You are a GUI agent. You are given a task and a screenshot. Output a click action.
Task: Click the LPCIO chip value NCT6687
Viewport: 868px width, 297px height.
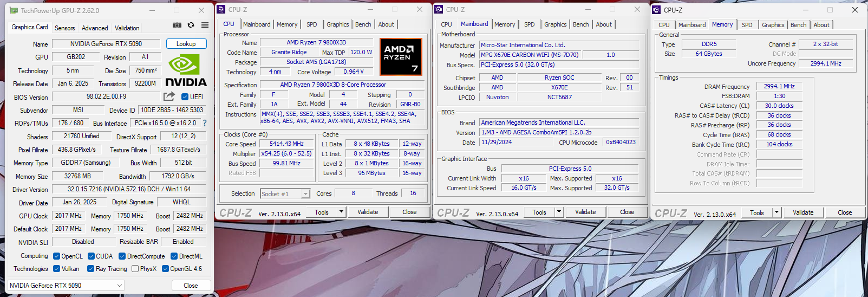(x=559, y=98)
